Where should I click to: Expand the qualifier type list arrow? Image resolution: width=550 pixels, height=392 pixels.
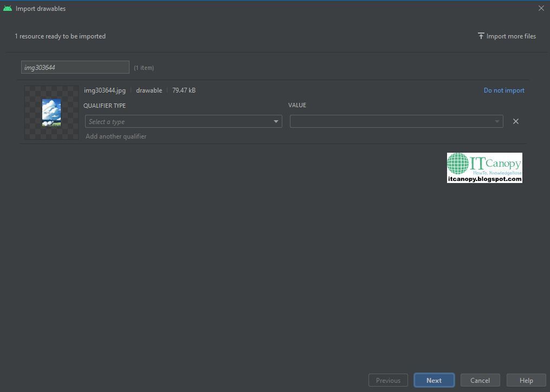[276, 121]
